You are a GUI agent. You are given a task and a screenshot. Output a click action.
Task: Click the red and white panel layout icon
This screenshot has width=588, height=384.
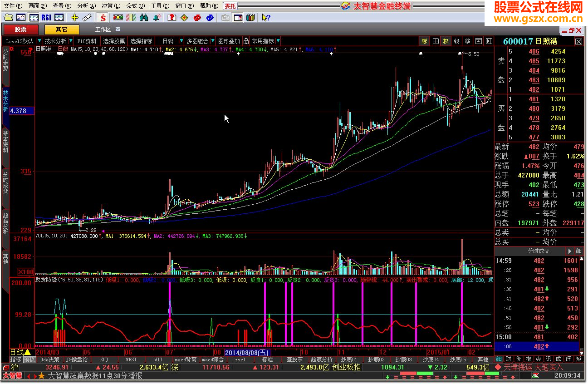coord(238,18)
